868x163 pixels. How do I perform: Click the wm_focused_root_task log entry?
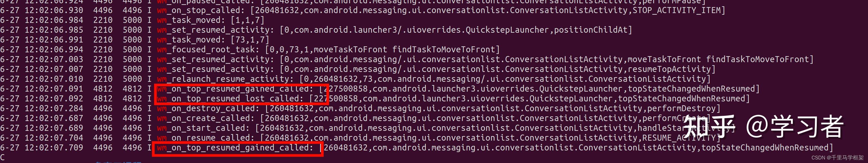(250, 50)
